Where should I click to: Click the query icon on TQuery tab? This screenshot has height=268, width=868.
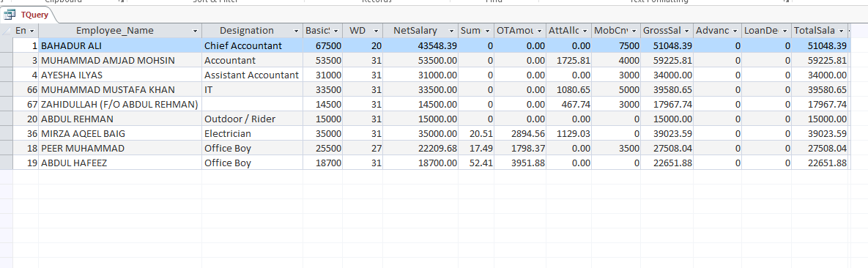pos(10,15)
